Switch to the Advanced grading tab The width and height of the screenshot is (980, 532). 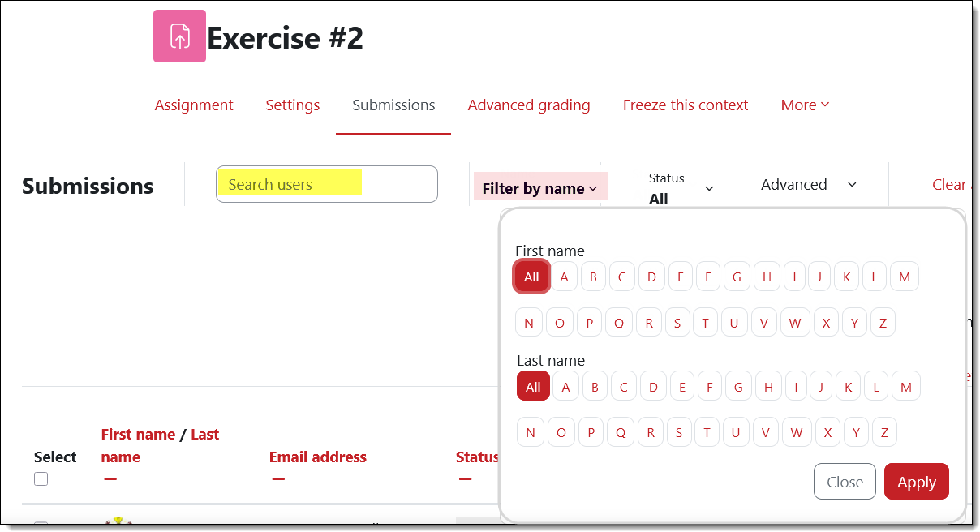coord(529,105)
